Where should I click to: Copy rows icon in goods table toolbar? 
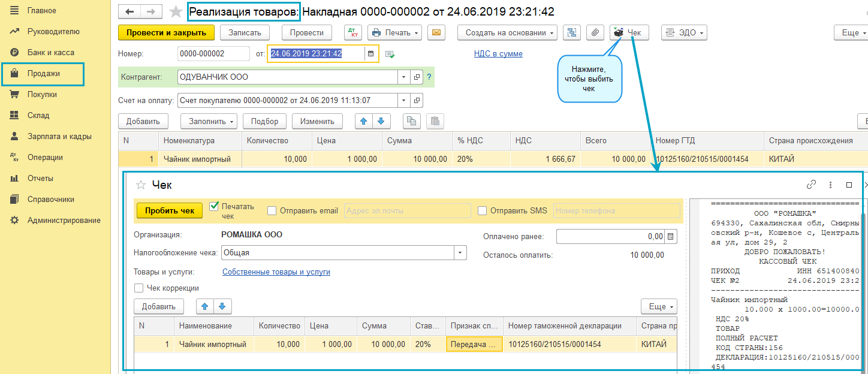[411, 121]
